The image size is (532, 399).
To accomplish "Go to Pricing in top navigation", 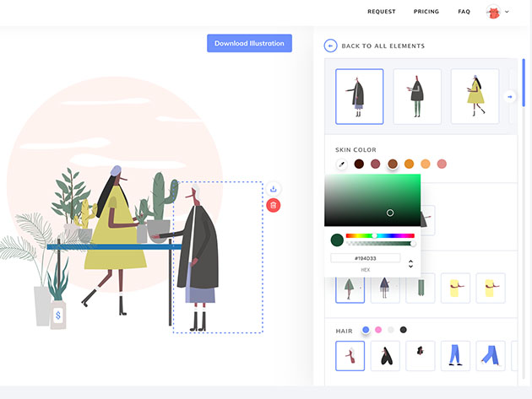I will click(x=426, y=12).
